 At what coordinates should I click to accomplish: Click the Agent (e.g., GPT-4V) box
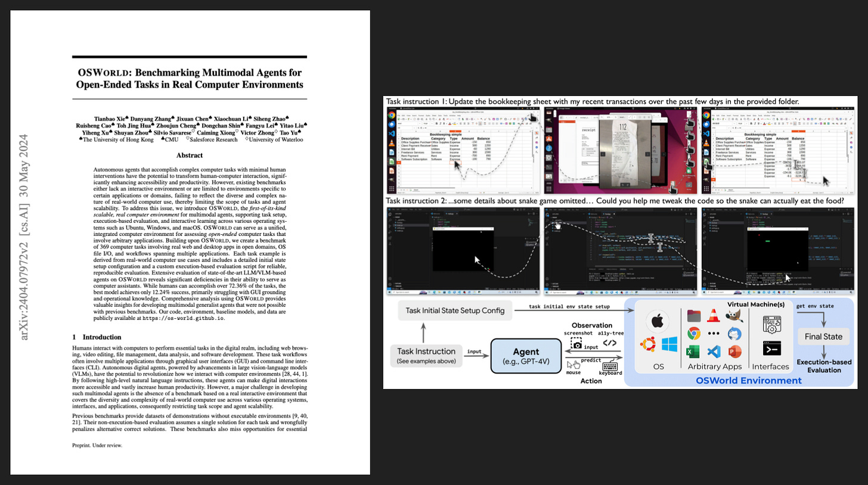point(526,356)
